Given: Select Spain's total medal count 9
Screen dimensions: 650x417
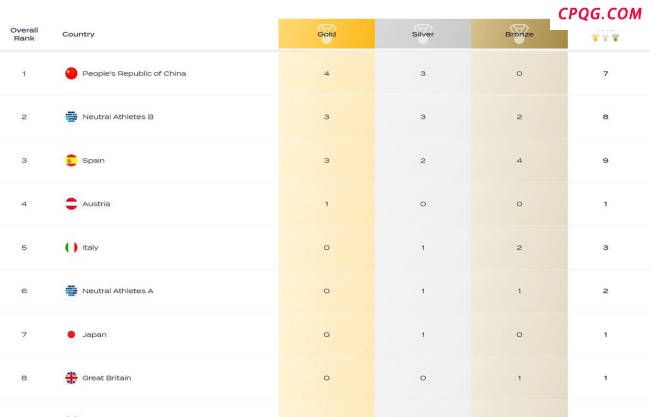Looking at the screenshot, I should click(x=605, y=160).
